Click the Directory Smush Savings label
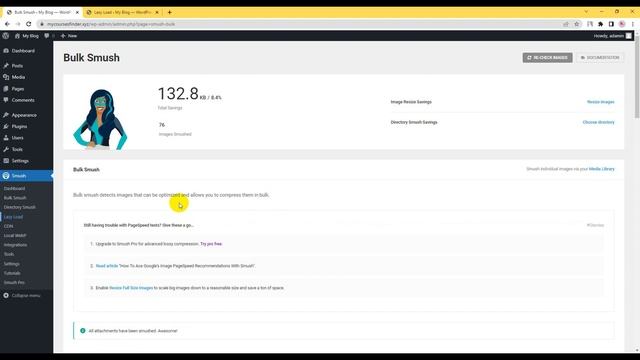 click(413, 122)
